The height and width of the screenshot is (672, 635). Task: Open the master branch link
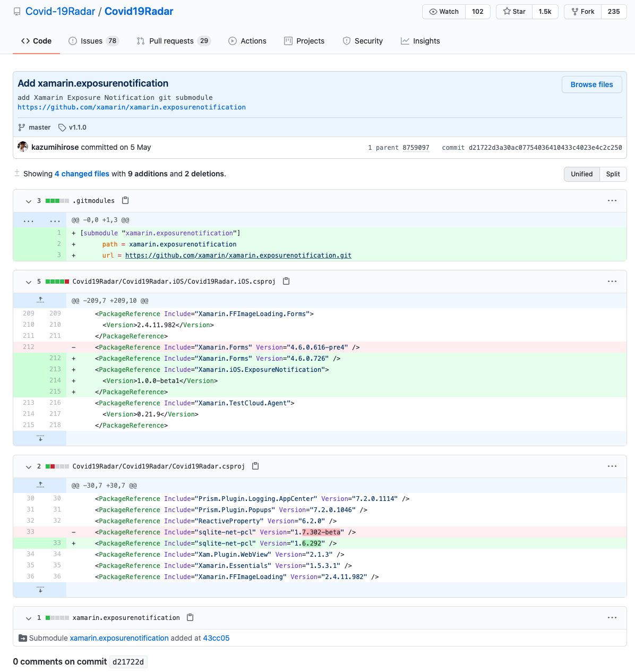(40, 127)
